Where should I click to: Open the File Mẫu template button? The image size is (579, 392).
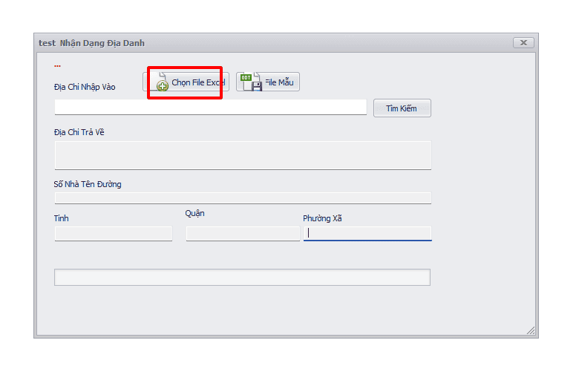point(268,82)
